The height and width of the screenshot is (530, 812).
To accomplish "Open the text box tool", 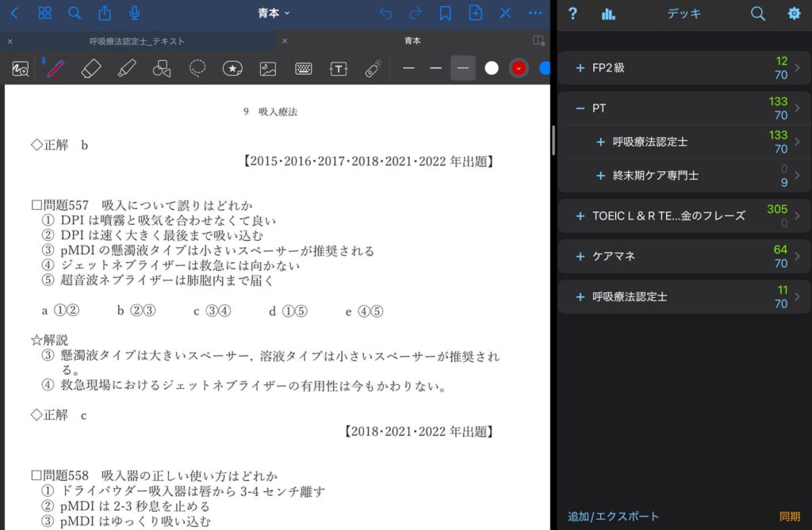I will [x=339, y=69].
